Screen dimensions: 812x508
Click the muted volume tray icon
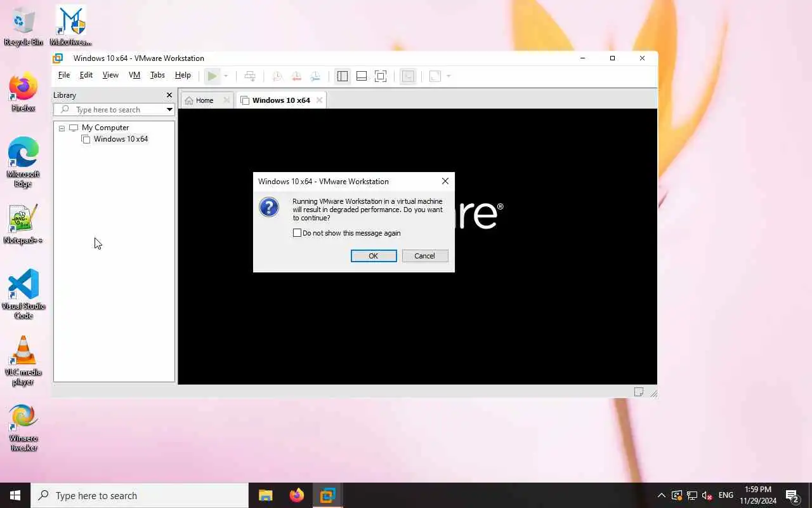click(707, 495)
